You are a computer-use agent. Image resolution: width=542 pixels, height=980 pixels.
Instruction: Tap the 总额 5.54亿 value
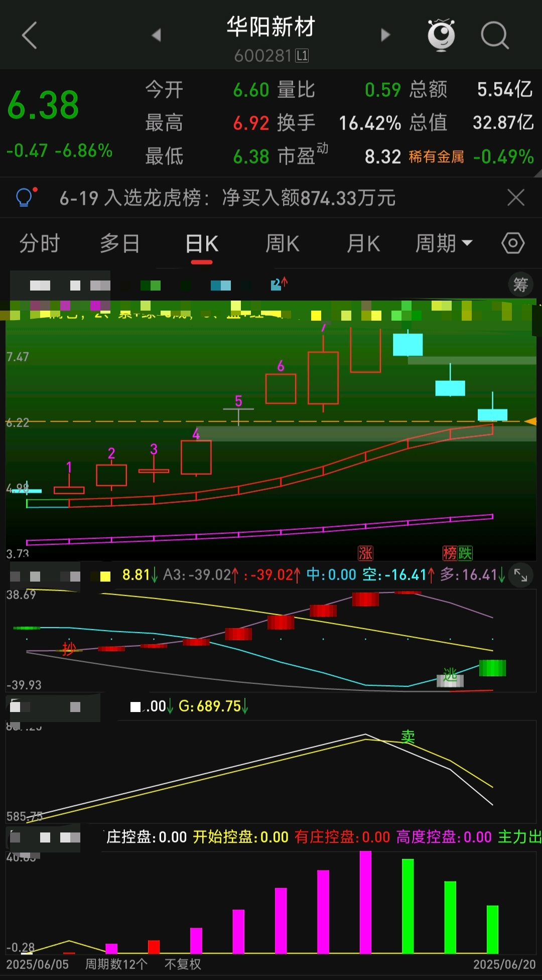[x=505, y=90]
